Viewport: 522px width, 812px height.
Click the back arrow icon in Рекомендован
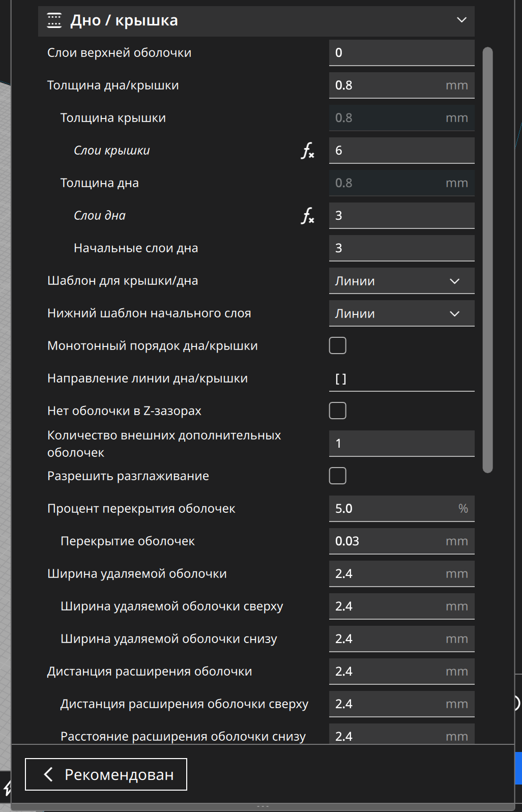click(48, 774)
